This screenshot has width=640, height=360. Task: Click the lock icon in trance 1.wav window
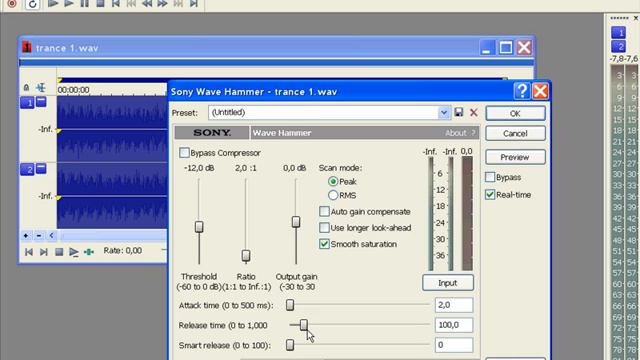point(27,87)
